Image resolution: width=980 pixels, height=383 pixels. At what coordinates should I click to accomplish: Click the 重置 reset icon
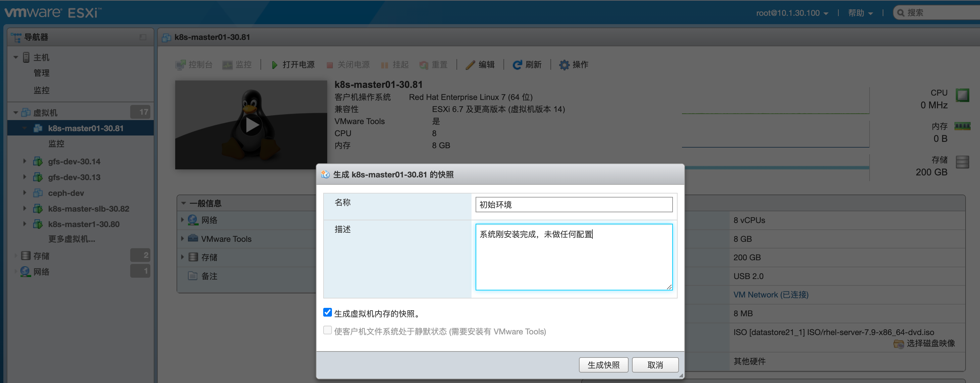pyautogui.click(x=424, y=65)
